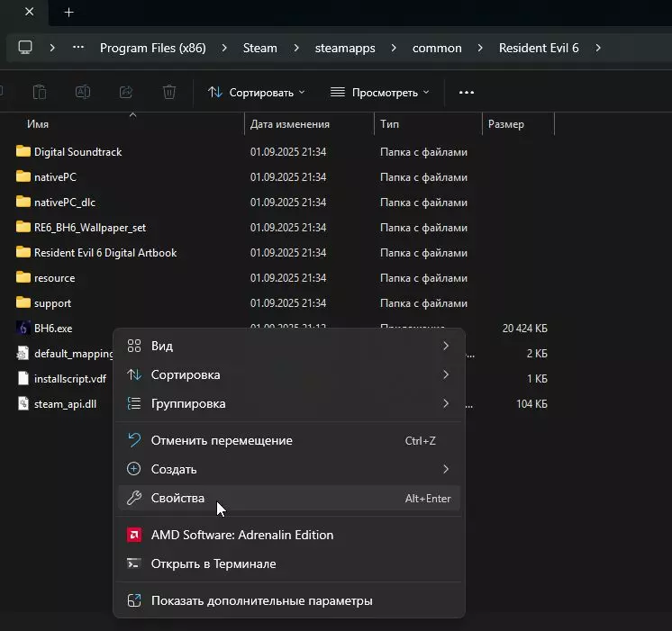This screenshot has height=631, width=672.
Task: Sort by Дата изменения column header
Action: [x=290, y=124]
